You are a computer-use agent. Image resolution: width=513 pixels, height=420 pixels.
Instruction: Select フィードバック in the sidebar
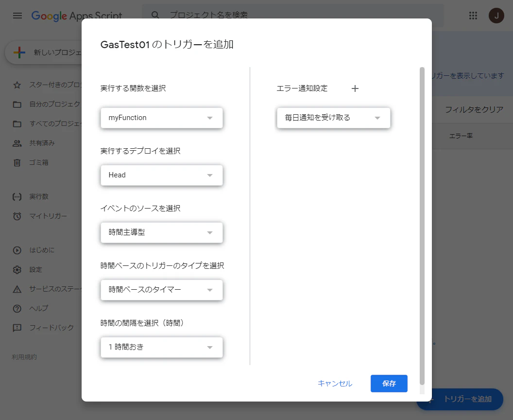pos(51,328)
